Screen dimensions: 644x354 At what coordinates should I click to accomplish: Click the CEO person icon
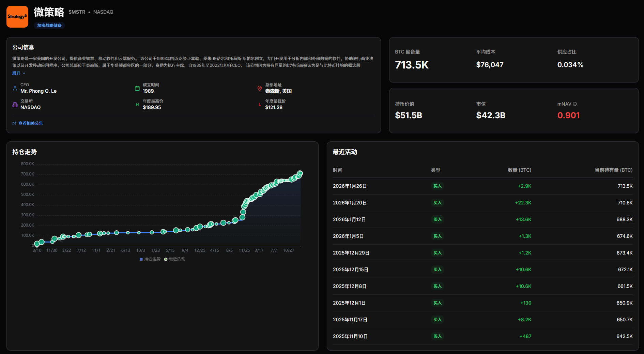tap(15, 88)
